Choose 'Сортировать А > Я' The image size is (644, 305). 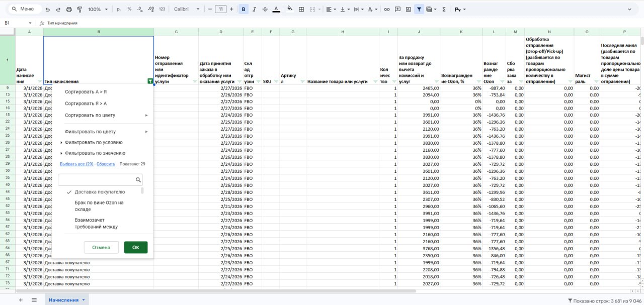coord(86,92)
